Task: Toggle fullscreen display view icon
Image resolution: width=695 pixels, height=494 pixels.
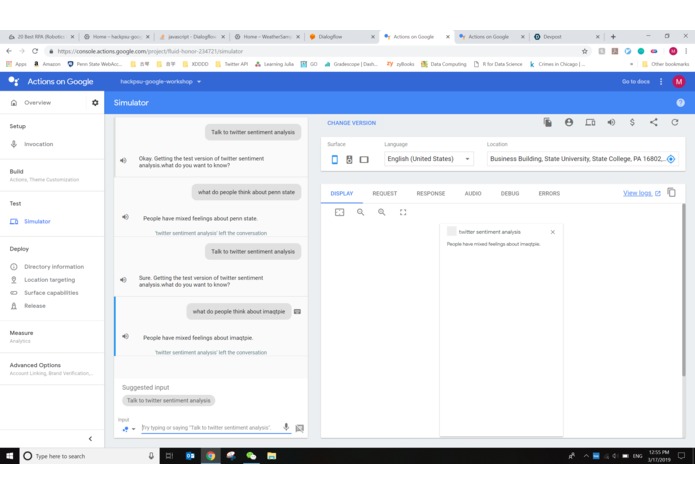Action: [x=403, y=212]
